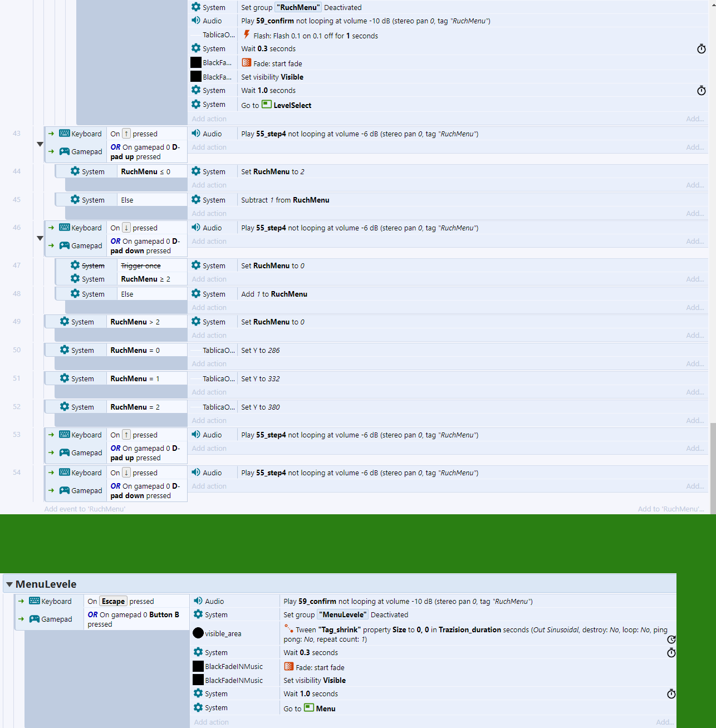Collapse event 46 sub-events triangle
This screenshot has height=728, width=716.
point(40,238)
